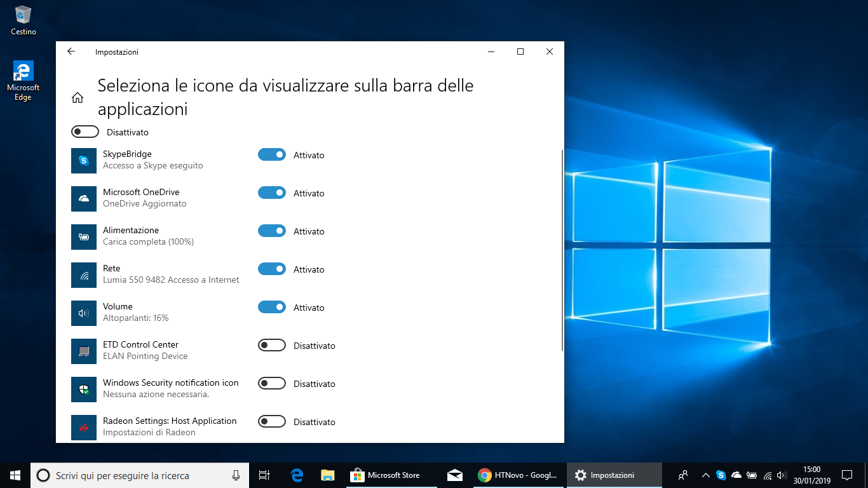Click in the Cortana search box
Image resolution: width=868 pixels, height=488 pixels.
[139, 475]
